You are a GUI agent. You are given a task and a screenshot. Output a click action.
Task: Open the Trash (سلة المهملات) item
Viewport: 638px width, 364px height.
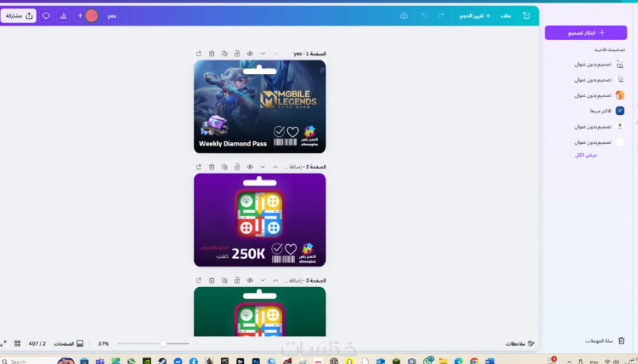coord(604,341)
